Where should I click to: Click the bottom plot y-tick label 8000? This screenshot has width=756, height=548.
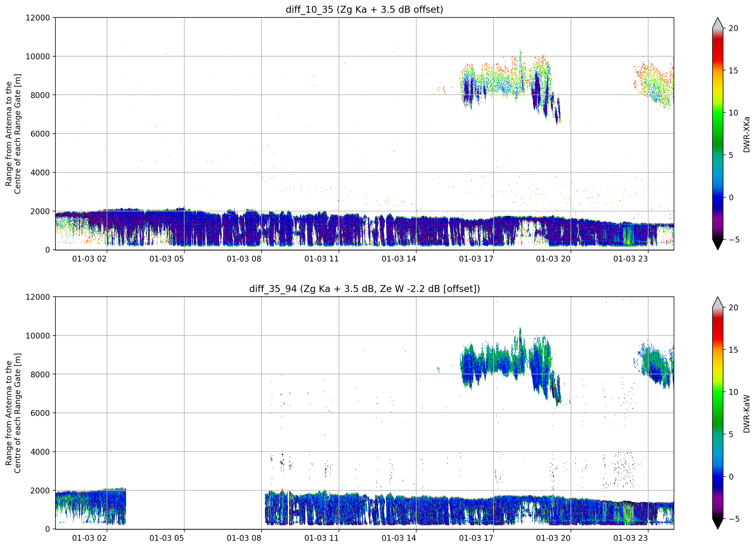tap(40, 375)
